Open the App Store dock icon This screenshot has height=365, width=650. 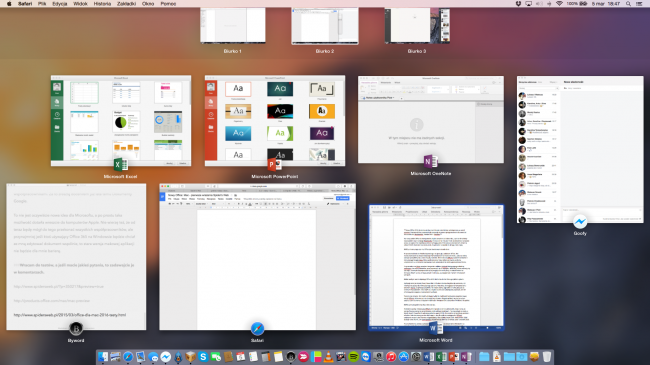click(404, 356)
